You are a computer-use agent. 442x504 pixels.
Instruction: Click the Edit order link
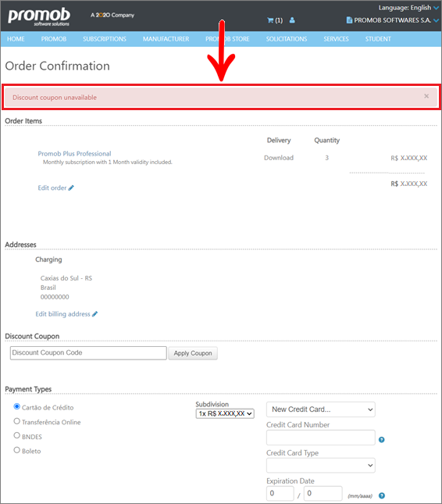click(x=52, y=188)
